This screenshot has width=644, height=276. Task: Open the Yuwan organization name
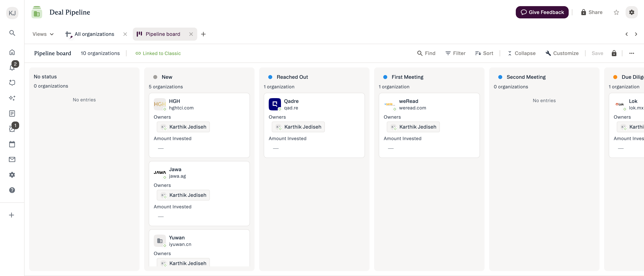click(x=177, y=238)
